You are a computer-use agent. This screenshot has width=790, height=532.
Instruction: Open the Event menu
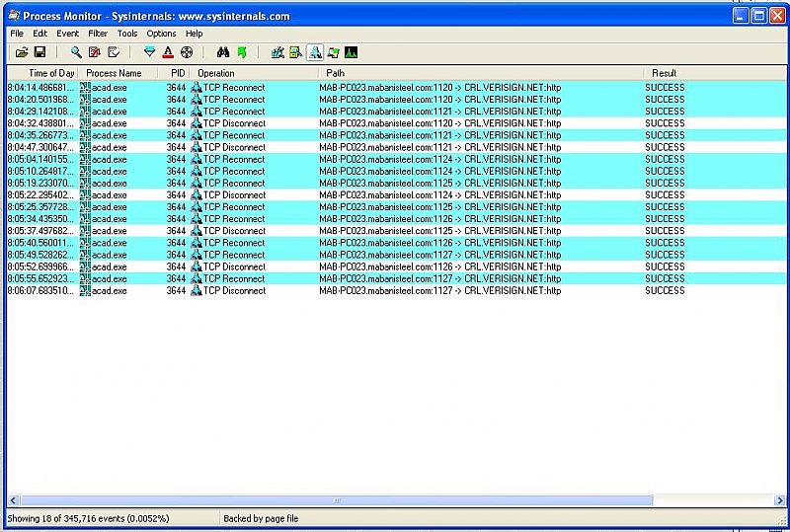(67, 34)
